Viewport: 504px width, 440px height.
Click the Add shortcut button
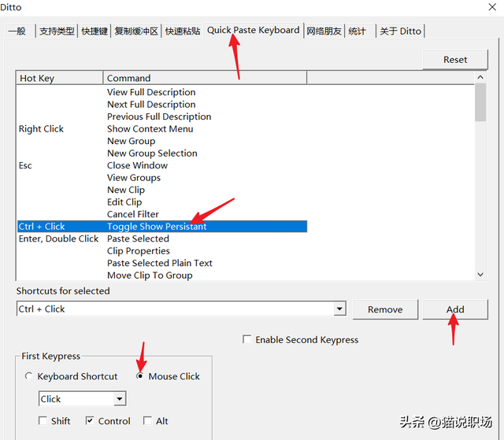point(455,309)
